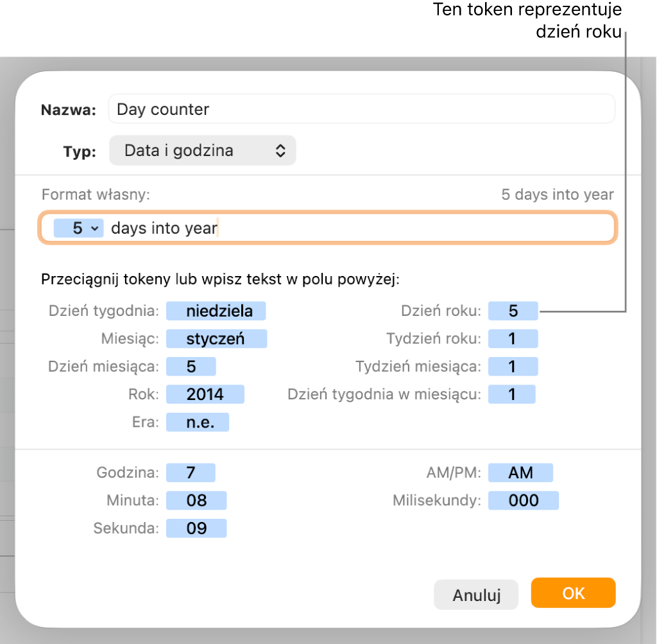The height and width of the screenshot is (644, 657).
Task: Select the Rok token 2014
Action: click(205, 394)
